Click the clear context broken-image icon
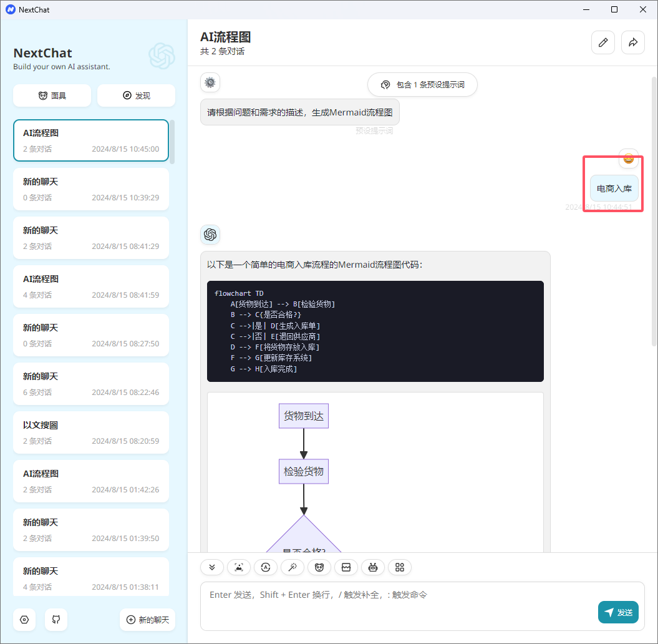658x644 pixels. [x=346, y=567]
